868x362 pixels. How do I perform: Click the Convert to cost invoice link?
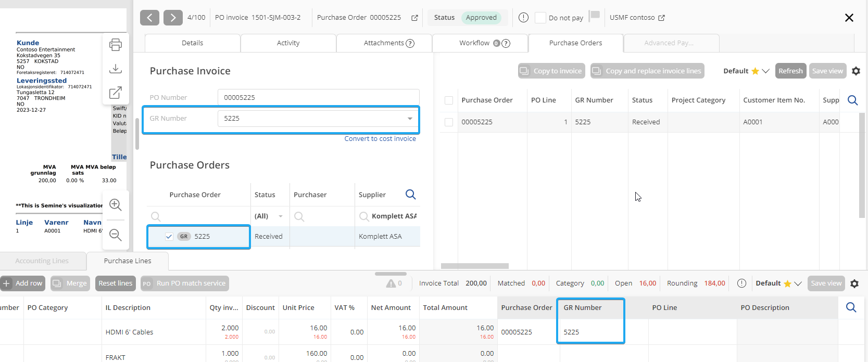point(380,139)
